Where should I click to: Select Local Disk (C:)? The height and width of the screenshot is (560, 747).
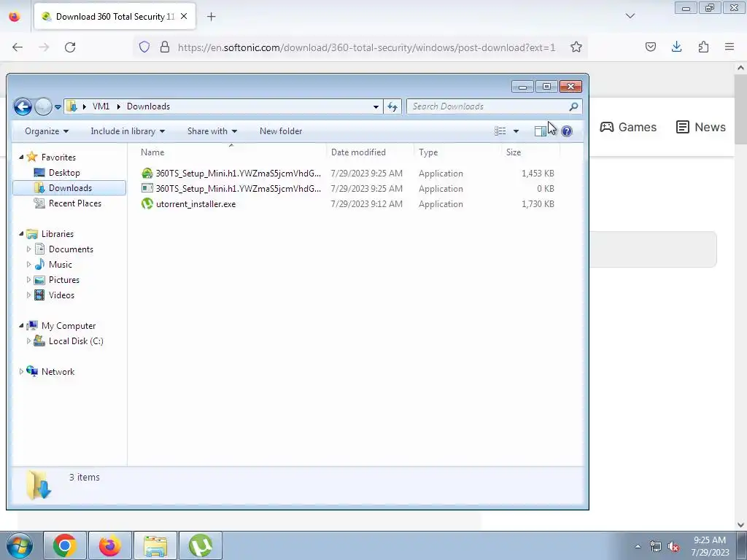(76, 341)
